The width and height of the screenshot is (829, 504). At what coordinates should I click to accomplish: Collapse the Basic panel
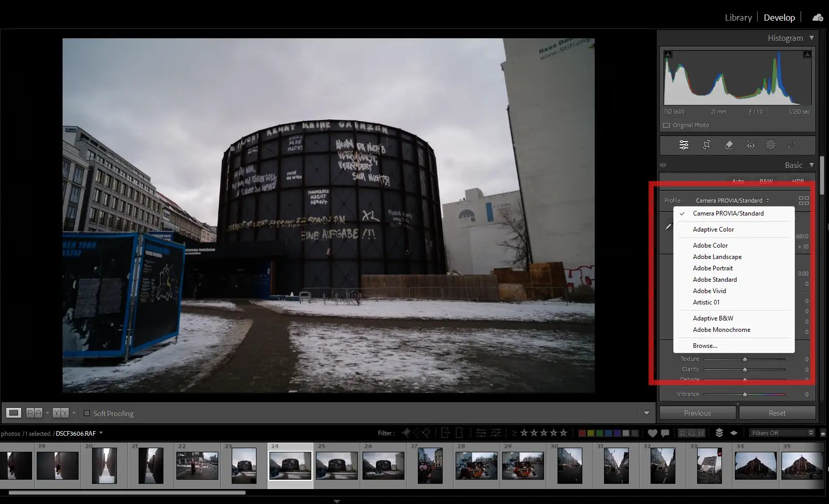[x=811, y=165]
